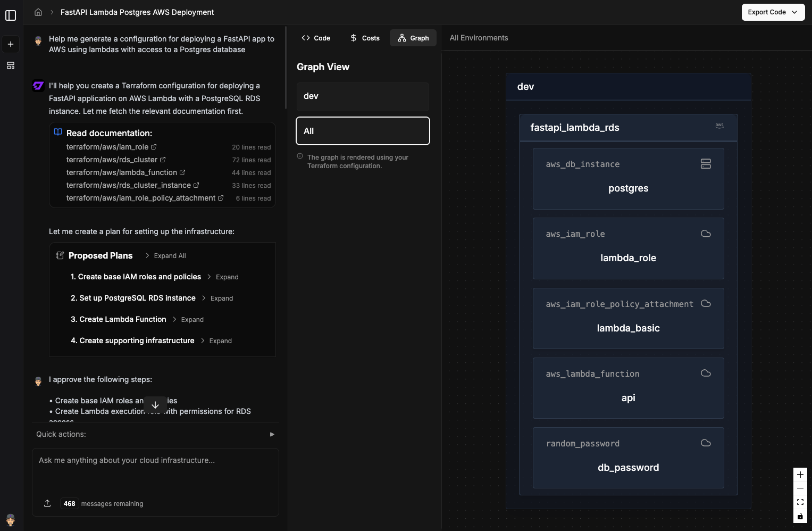812x531 pixels.
Task: Click the 468 messages remaining counter
Action: click(102, 503)
